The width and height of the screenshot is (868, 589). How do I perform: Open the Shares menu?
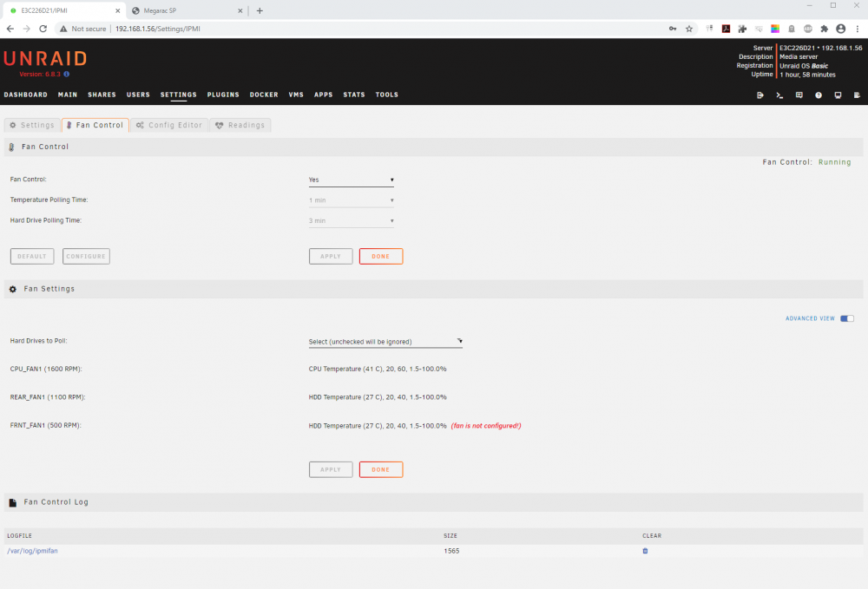(102, 95)
